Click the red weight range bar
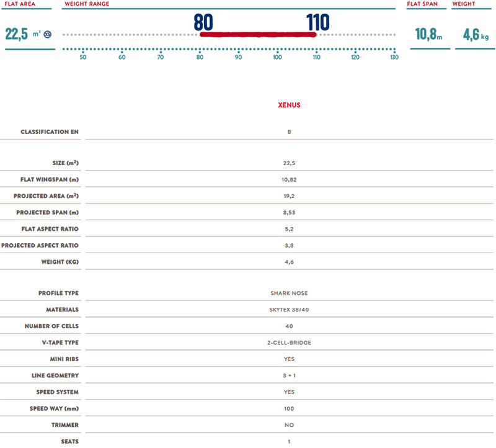 (258, 35)
